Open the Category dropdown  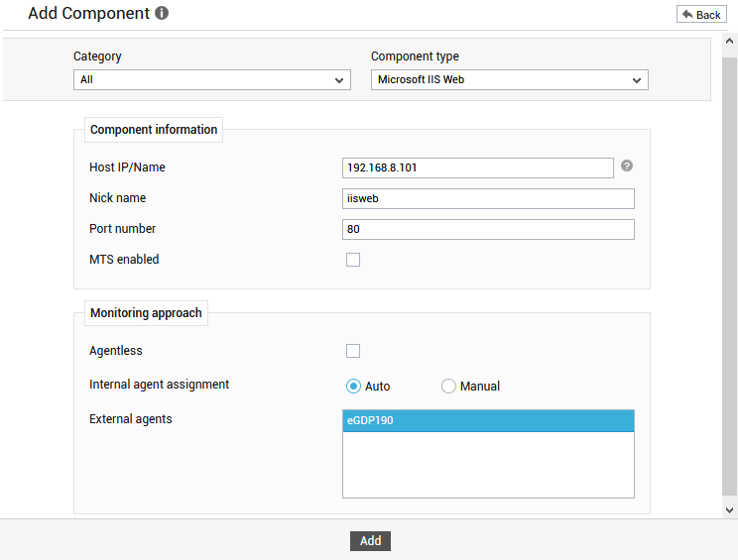[212, 80]
